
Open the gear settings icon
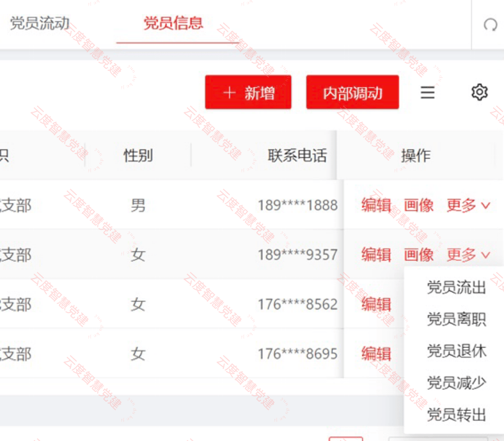(x=479, y=92)
